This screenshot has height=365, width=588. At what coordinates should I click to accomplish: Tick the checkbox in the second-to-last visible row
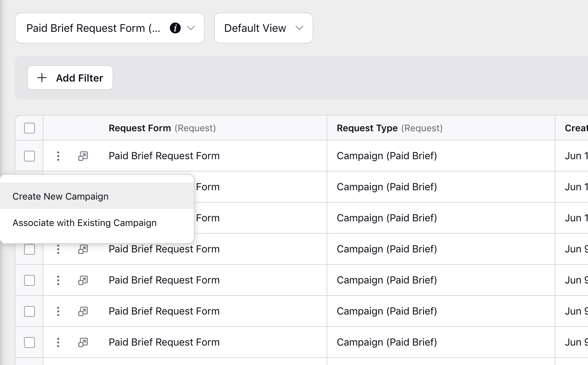coord(29,311)
